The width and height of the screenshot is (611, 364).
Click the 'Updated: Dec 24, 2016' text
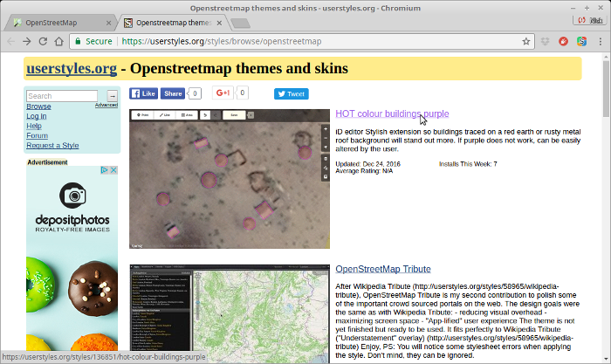[367, 164]
